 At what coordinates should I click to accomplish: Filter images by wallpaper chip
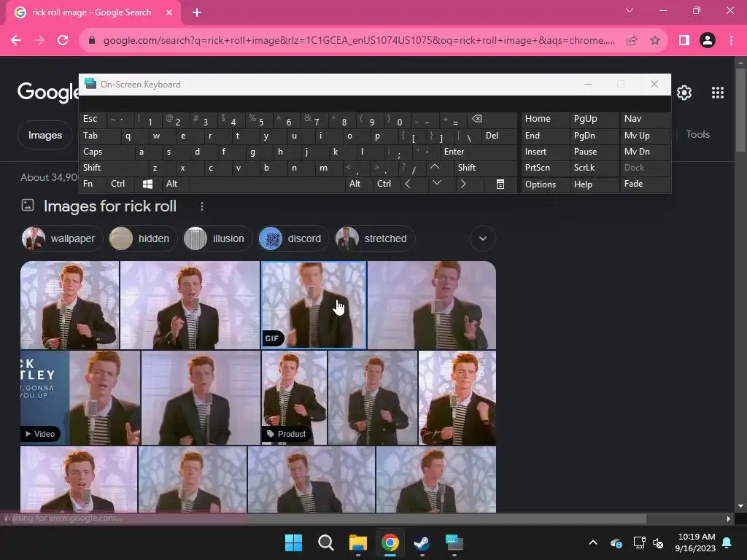61,238
